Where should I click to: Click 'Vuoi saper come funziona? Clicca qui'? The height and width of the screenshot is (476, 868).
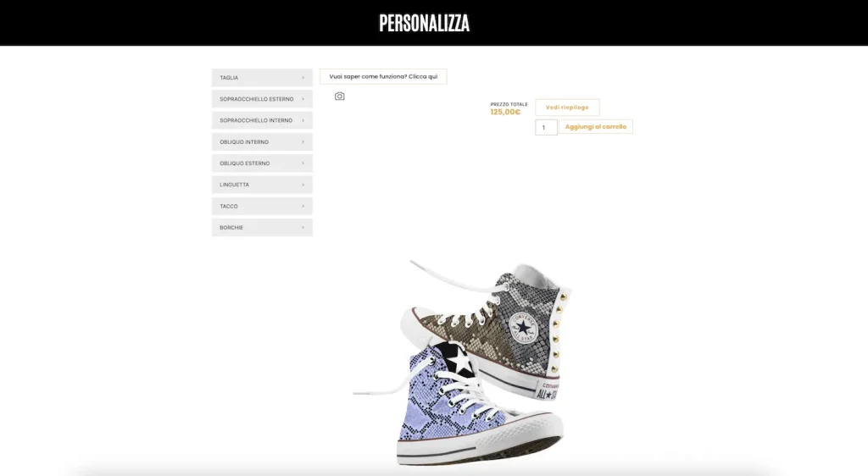click(383, 76)
